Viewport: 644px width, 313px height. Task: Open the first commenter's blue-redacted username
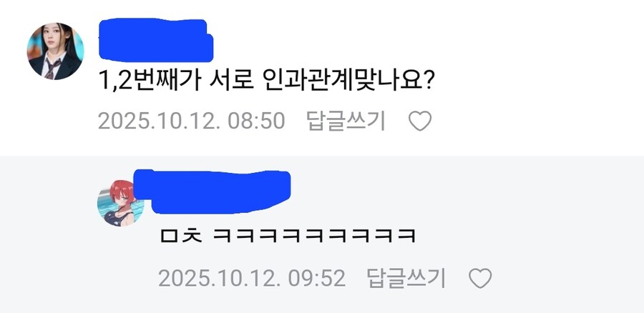click(x=156, y=40)
